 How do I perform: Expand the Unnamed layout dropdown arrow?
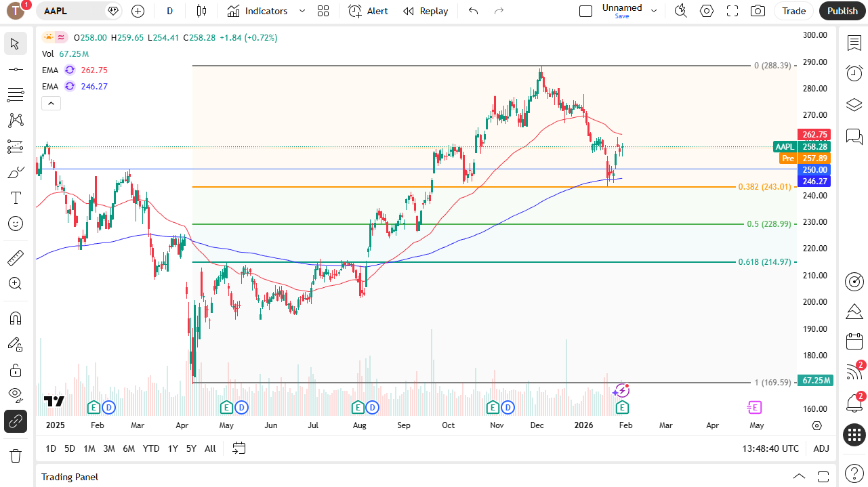[x=654, y=11]
